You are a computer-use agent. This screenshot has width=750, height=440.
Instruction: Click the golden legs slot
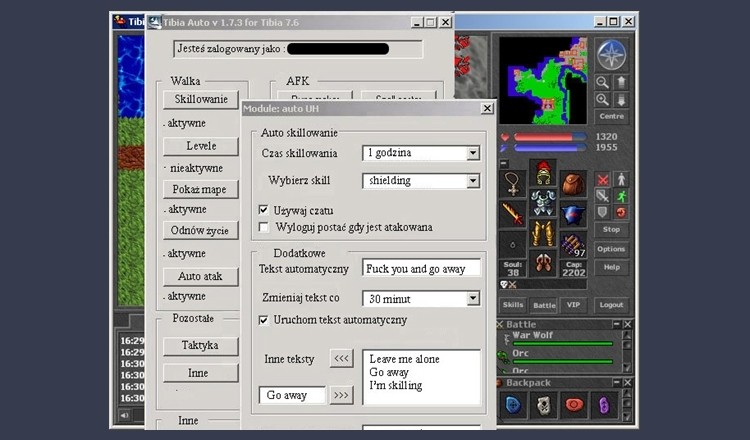pyautogui.click(x=543, y=233)
